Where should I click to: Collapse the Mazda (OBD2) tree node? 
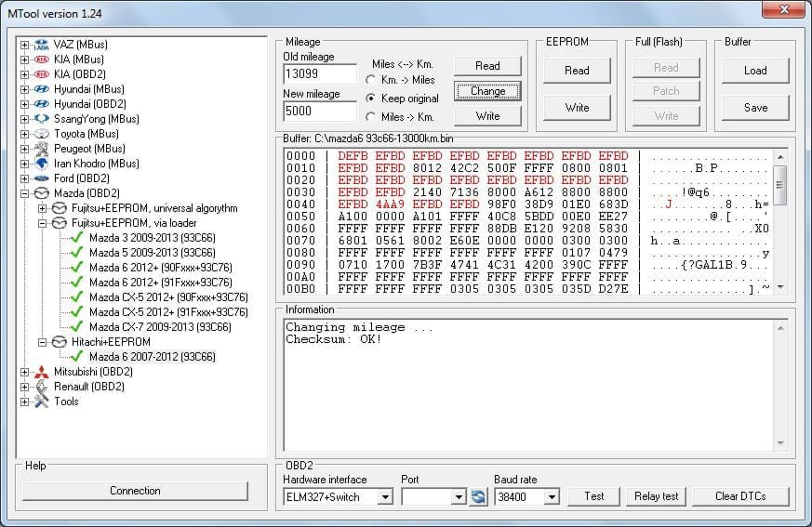tap(25, 193)
